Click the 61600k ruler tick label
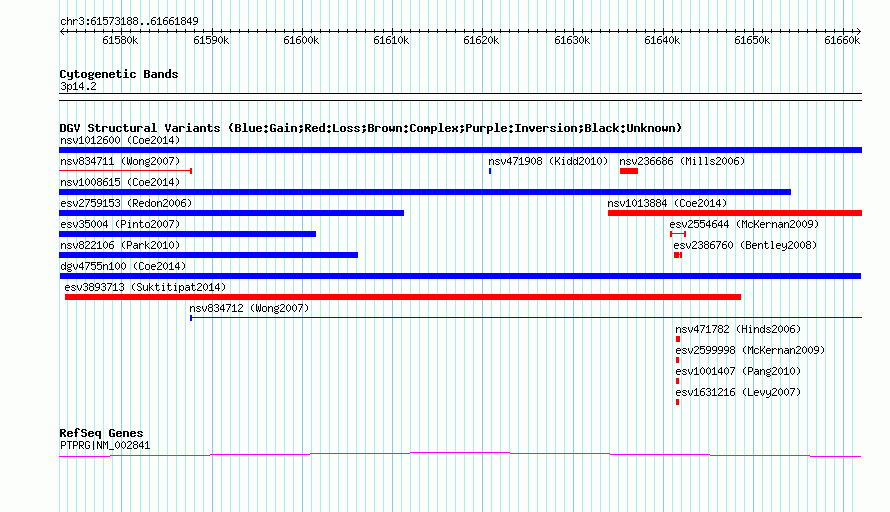Image resolution: width=890 pixels, height=512 pixels. pos(301,40)
